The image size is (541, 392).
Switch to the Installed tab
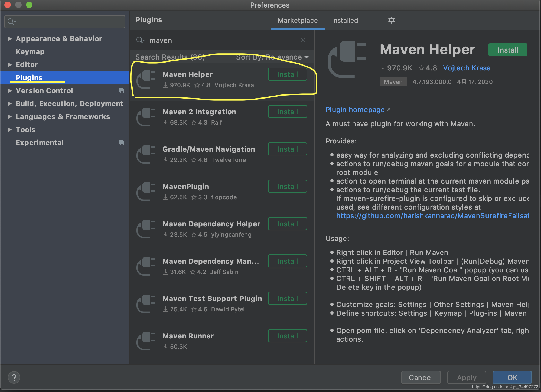pos(345,21)
